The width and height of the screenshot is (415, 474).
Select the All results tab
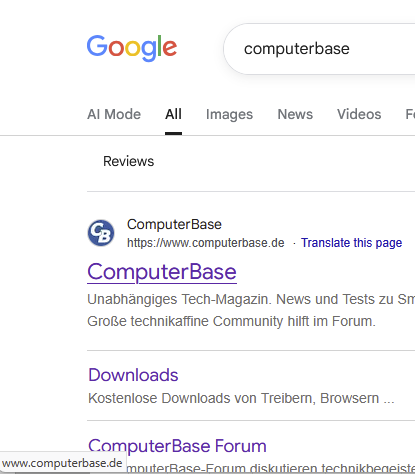(173, 114)
